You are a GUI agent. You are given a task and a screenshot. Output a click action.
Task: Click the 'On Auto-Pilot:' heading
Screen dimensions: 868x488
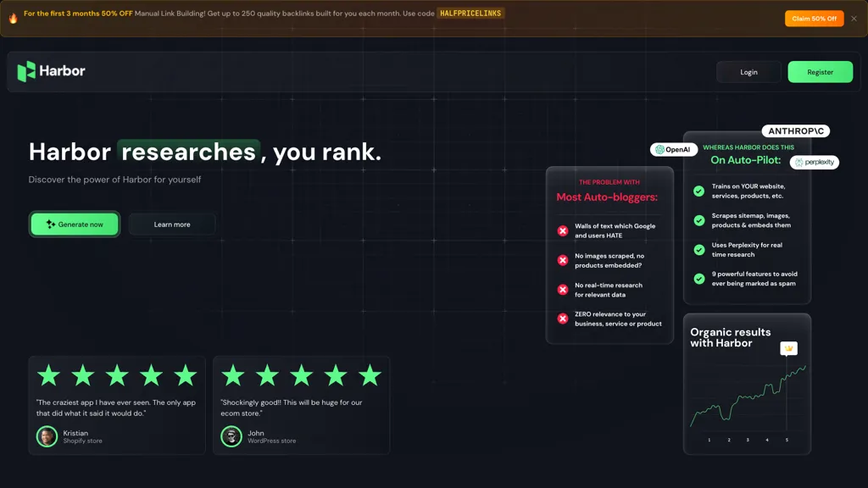click(x=746, y=160)
